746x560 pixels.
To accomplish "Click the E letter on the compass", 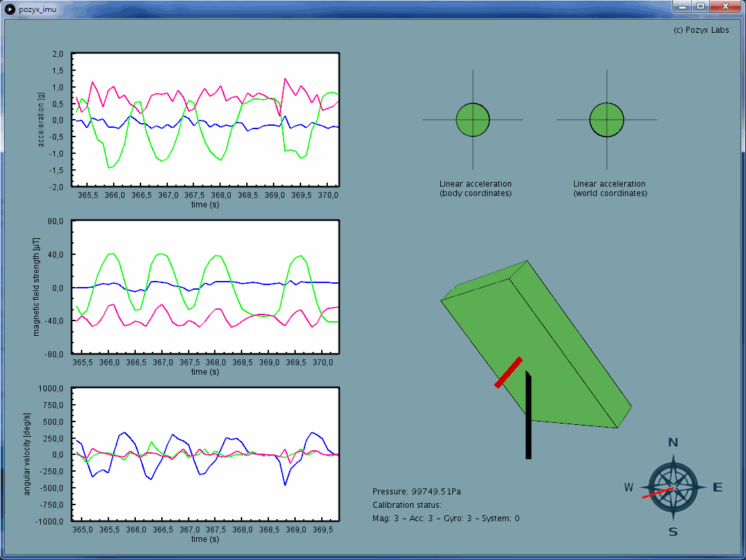I will [x=718, y=487].
